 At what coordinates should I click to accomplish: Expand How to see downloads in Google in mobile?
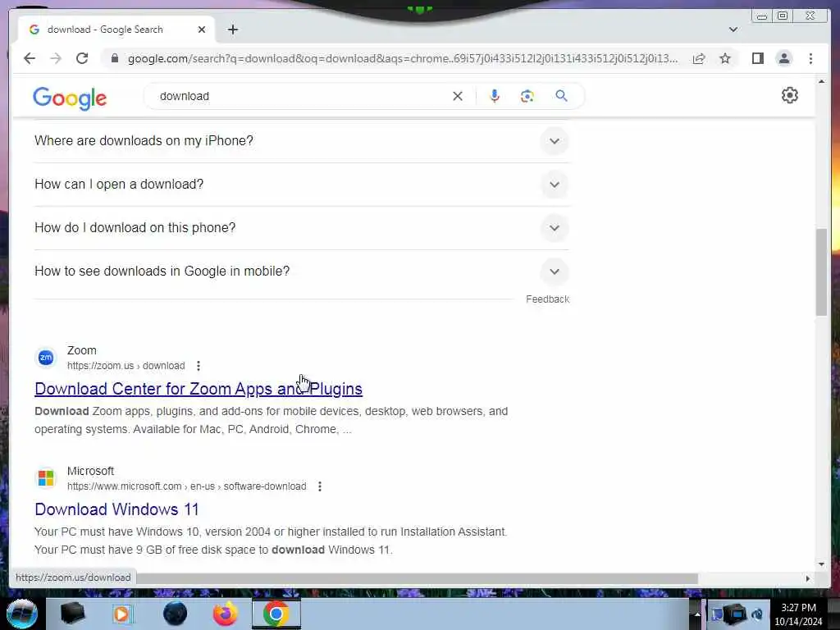click(x=301, y=271)
